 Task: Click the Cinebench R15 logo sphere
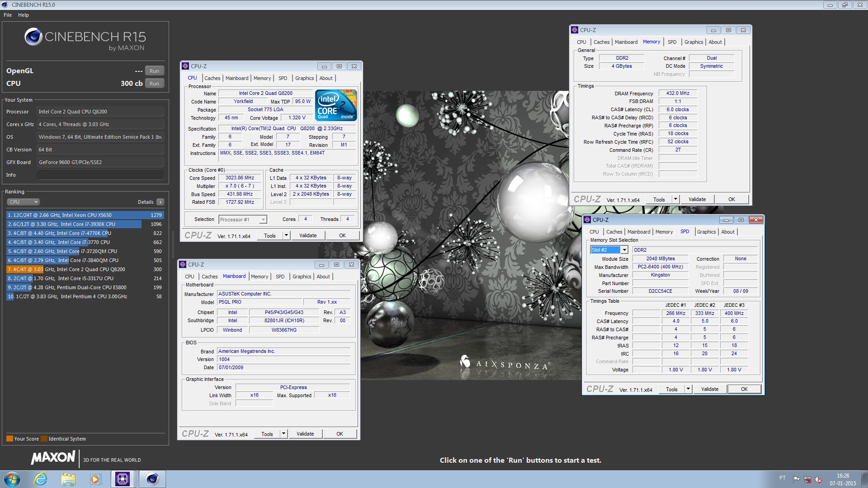pyautogui.click(x=33, y=37)
